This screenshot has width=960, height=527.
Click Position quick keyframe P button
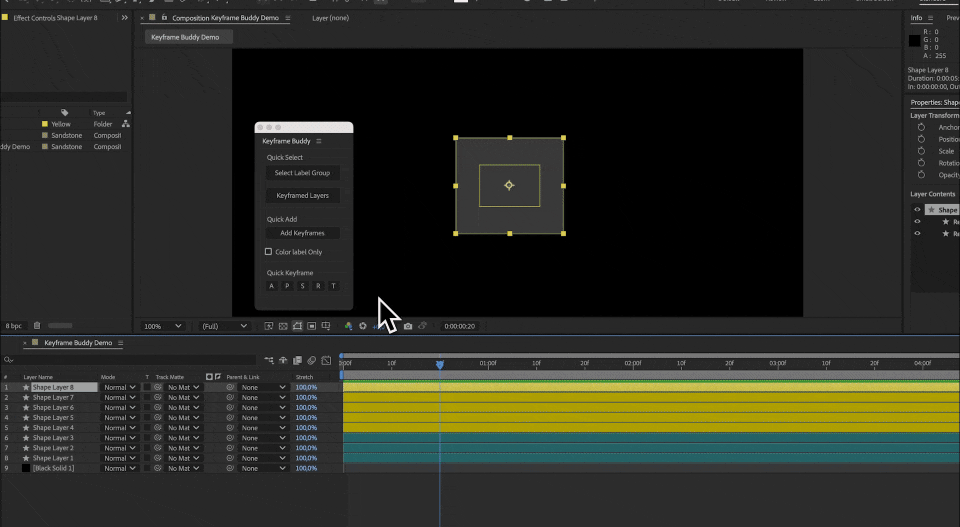(x=287, y=286)
